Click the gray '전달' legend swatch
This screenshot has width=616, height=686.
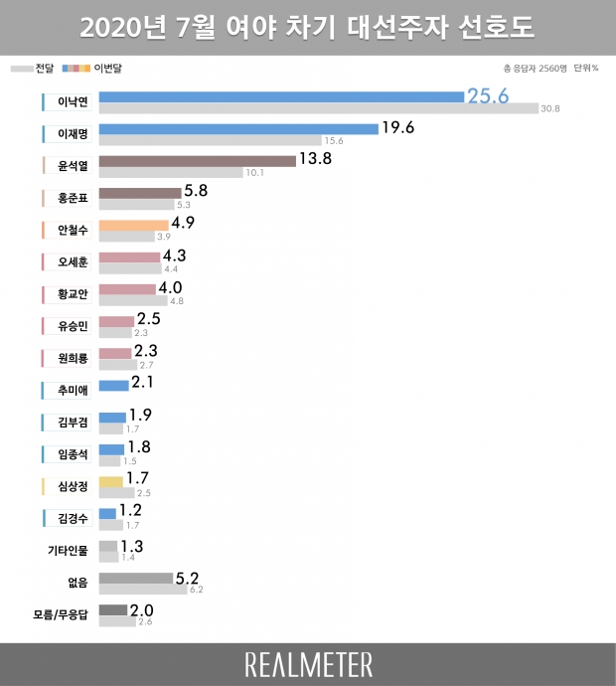coord(22,69)
